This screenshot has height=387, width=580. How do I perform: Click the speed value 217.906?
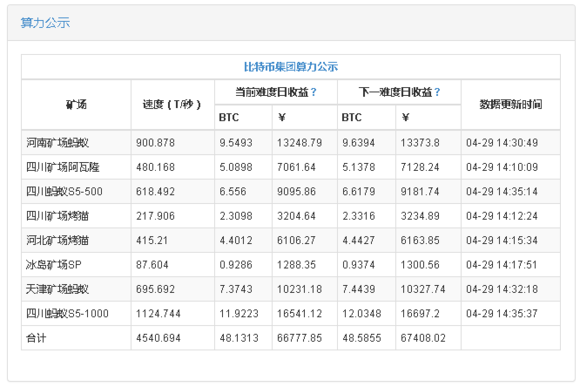click(x=155, y=216)
